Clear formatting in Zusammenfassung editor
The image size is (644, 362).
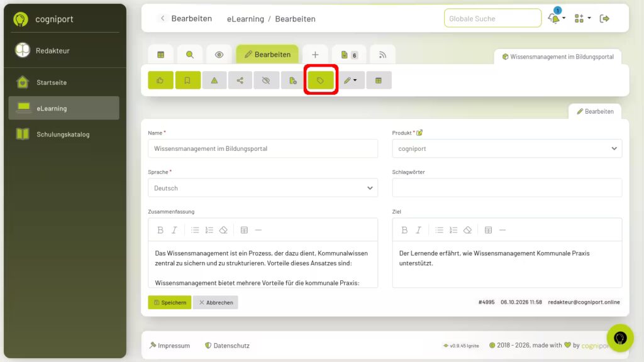click(223, 230)
